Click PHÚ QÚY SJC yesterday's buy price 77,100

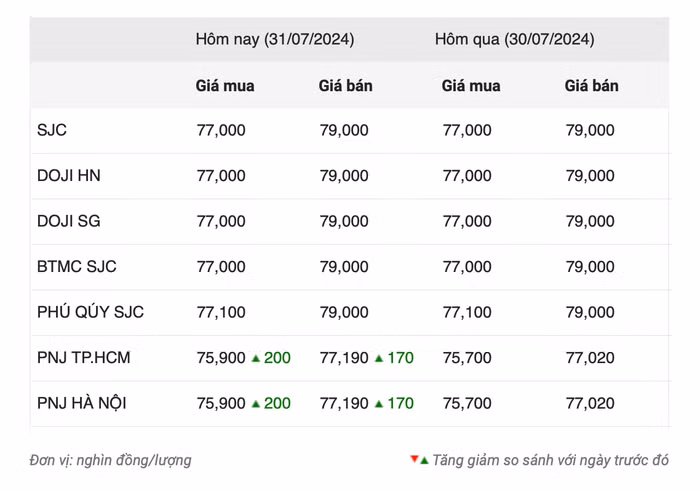click(x=467, y=312)
